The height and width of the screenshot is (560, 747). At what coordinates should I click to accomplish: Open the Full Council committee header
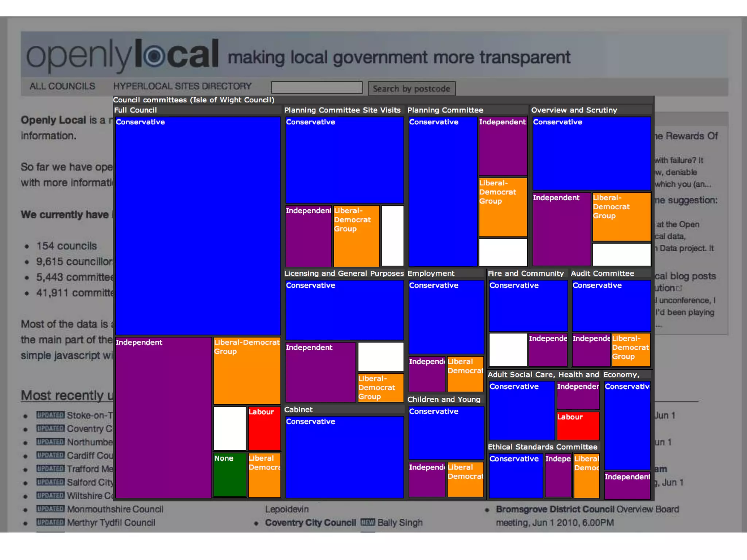(x=135, y=110)
